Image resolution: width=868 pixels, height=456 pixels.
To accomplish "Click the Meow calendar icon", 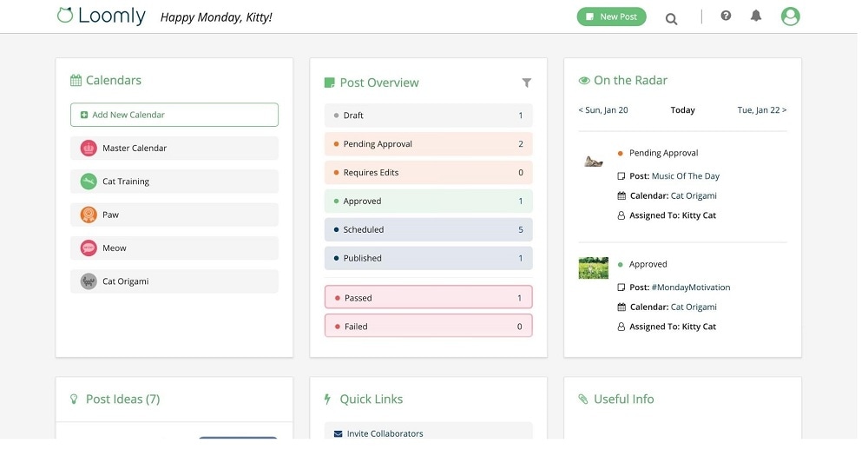I will point(88,248).
